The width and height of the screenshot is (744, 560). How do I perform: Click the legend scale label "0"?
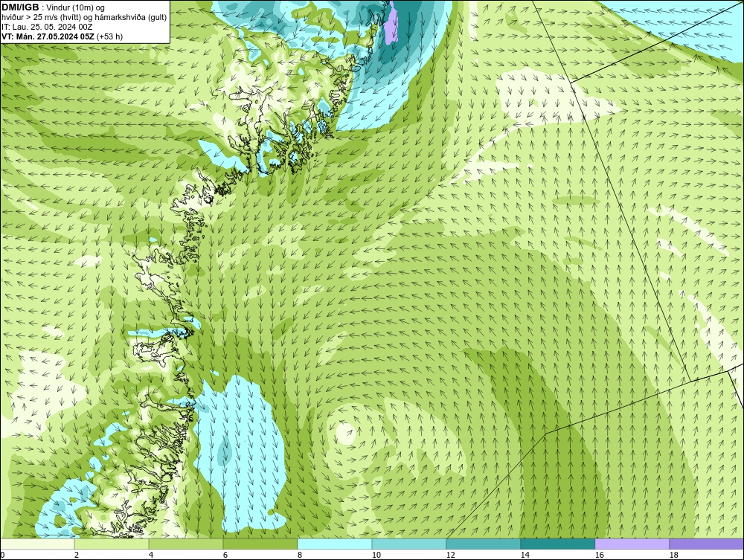coord(2,555)
